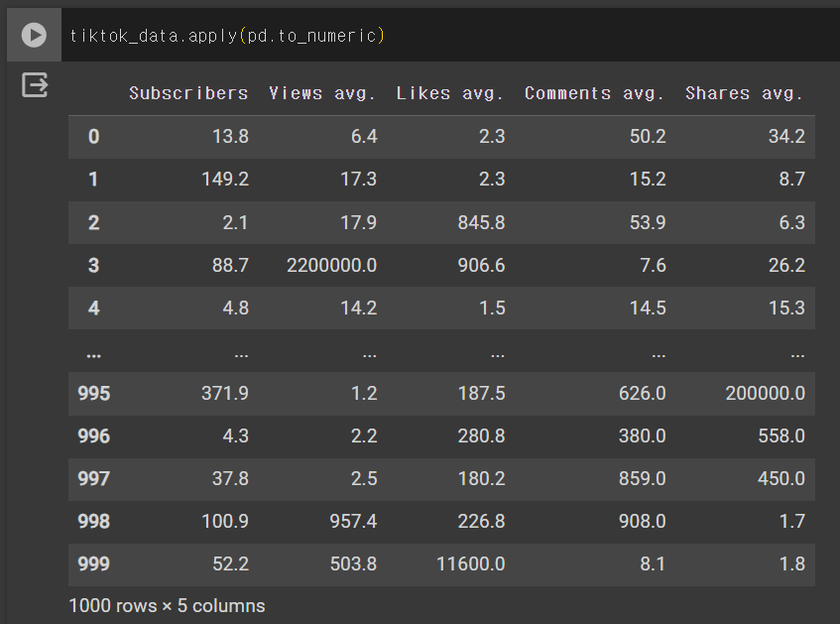
Task: Select the Subscribers column header
Action: (188, 93)
